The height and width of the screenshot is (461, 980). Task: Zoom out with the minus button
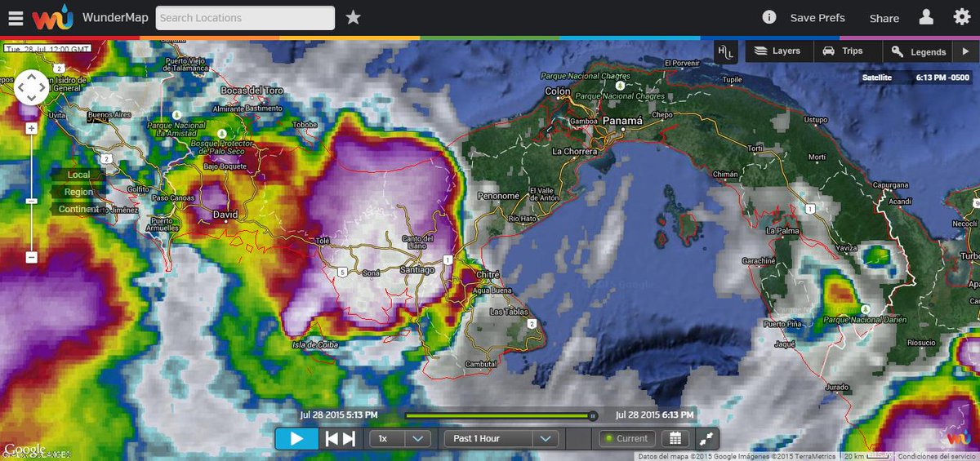pyautogui.click(x=31, y=257)
